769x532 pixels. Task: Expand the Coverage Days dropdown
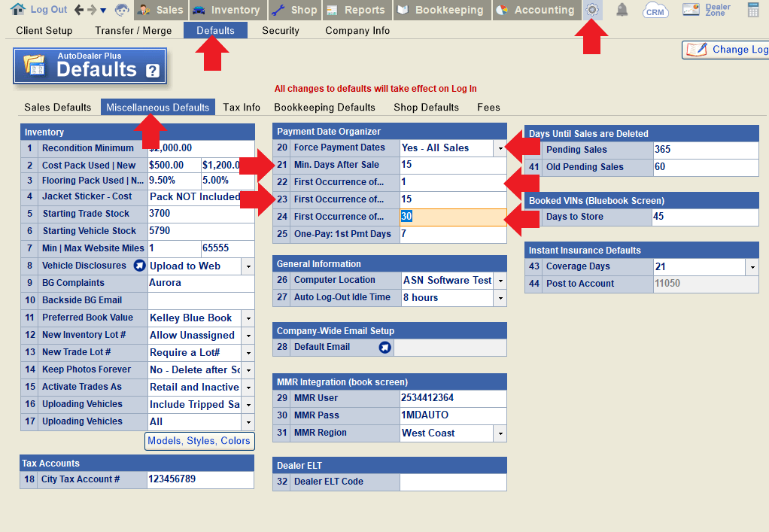tap(752, 266)
